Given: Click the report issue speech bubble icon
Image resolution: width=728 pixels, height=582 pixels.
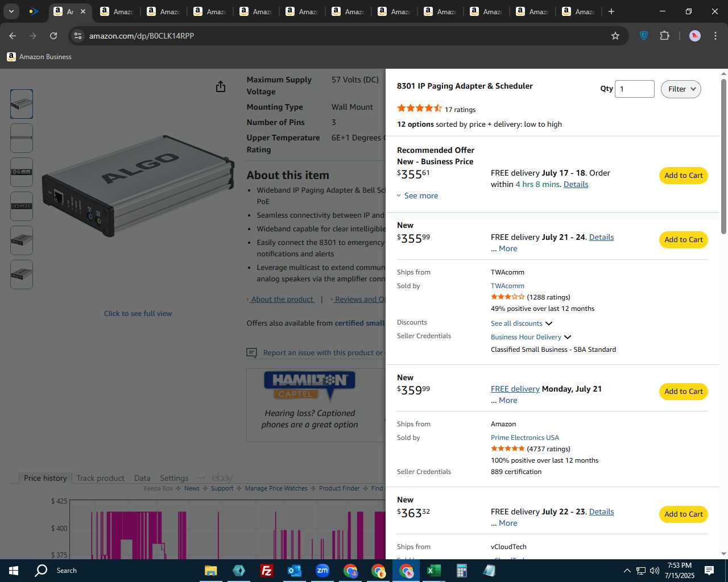Looking at the screenshot, I should tap(251, 353).
